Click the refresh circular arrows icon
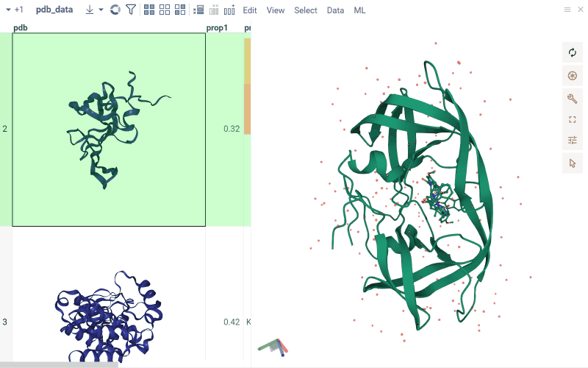 [115, 10]
